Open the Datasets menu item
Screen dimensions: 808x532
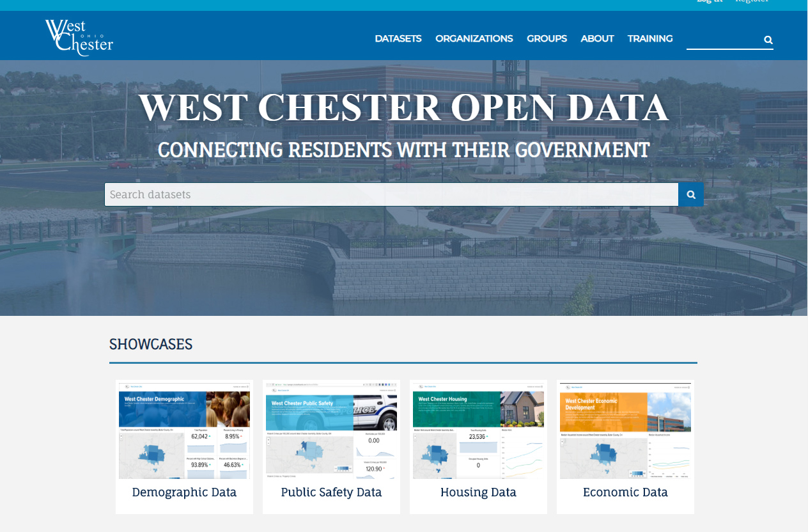[x=398, y=38]
